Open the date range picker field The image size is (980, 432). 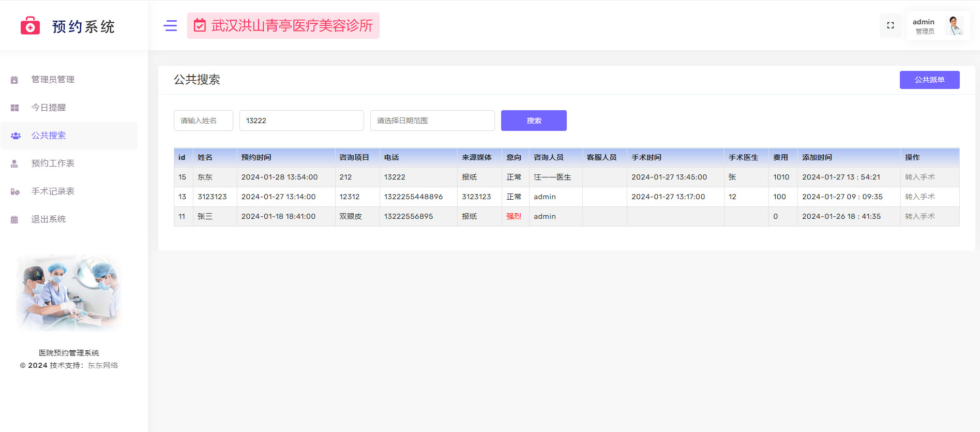[432, 121]
